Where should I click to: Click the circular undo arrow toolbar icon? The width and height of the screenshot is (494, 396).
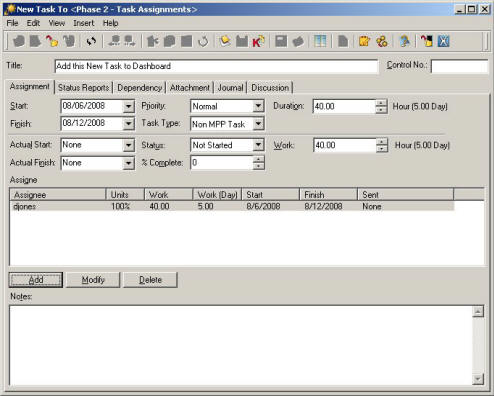pyautogui.click(x=203, y=41)
